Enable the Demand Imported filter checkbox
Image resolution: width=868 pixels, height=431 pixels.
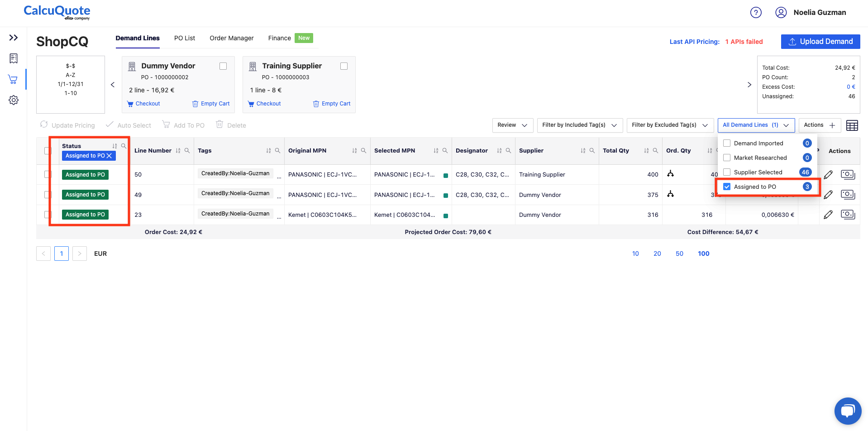(727, 143)
